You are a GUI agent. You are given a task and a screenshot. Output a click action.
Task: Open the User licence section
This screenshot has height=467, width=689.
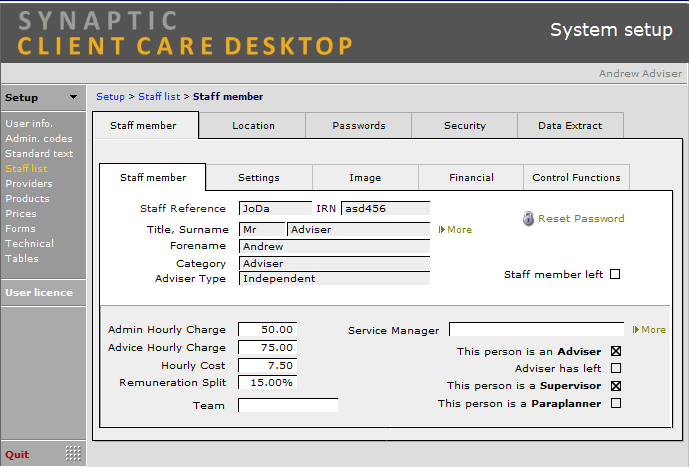tap(39, 292)
